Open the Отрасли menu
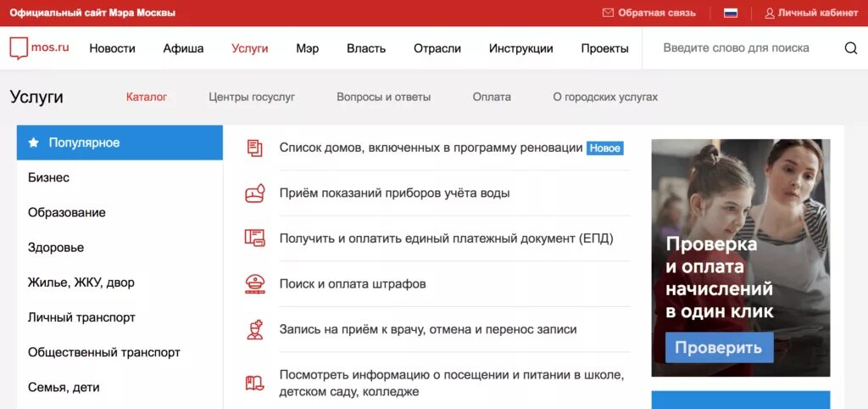Screen dimensions: 868x409 pos(437,48)
